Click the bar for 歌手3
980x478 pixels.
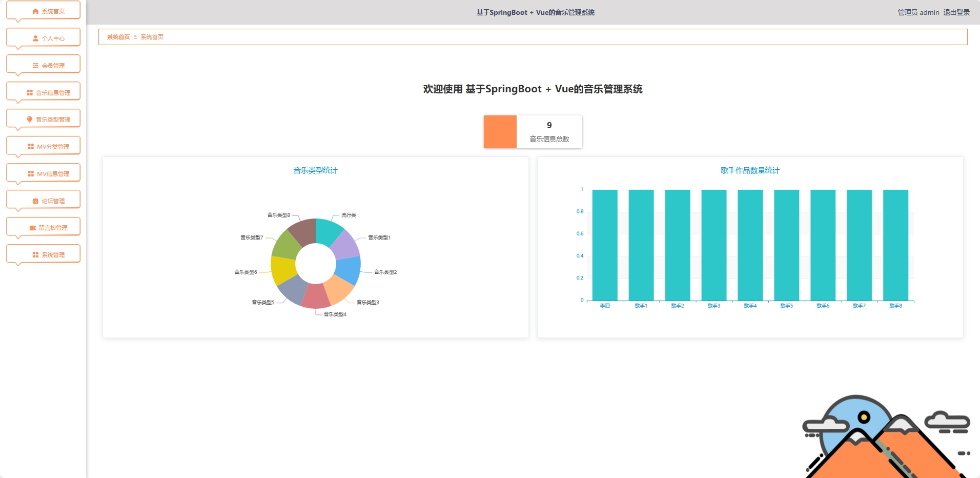click(714, 245)
